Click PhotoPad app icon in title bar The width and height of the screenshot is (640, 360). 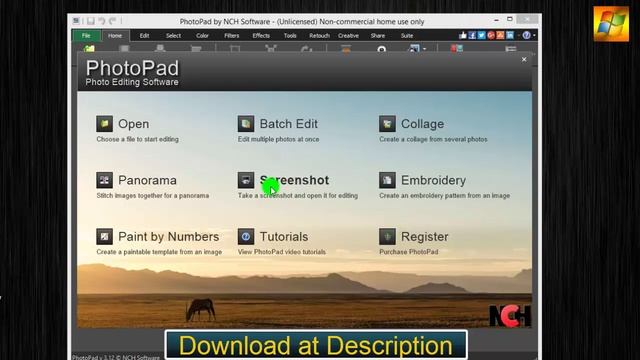point(76,21)
